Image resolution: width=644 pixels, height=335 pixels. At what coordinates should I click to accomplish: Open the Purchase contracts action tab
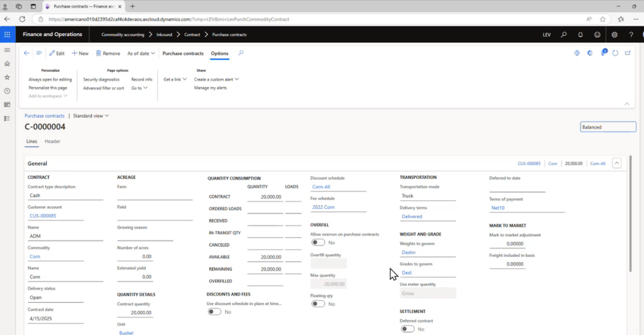tap(183, 54)
